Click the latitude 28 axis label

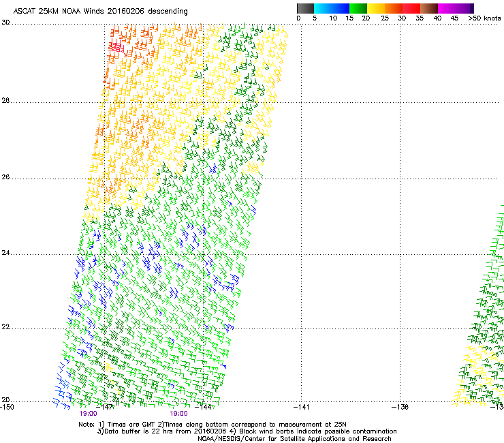coord(5,100)
